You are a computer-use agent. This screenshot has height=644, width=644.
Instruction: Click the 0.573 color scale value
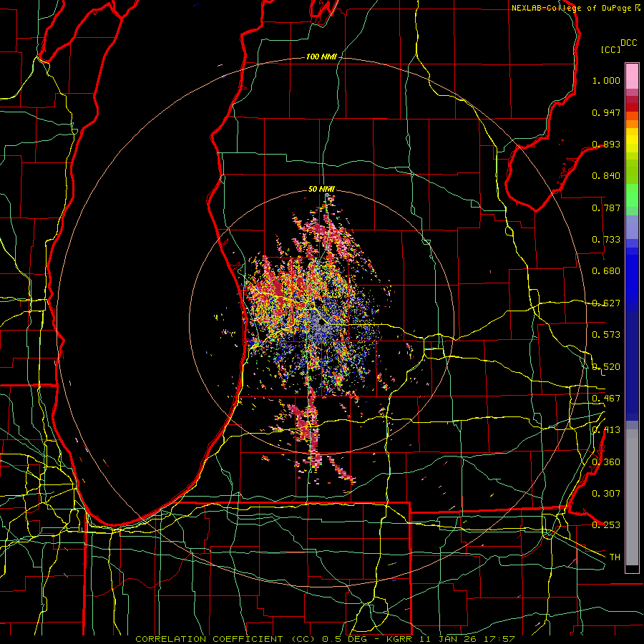(606, 335)
